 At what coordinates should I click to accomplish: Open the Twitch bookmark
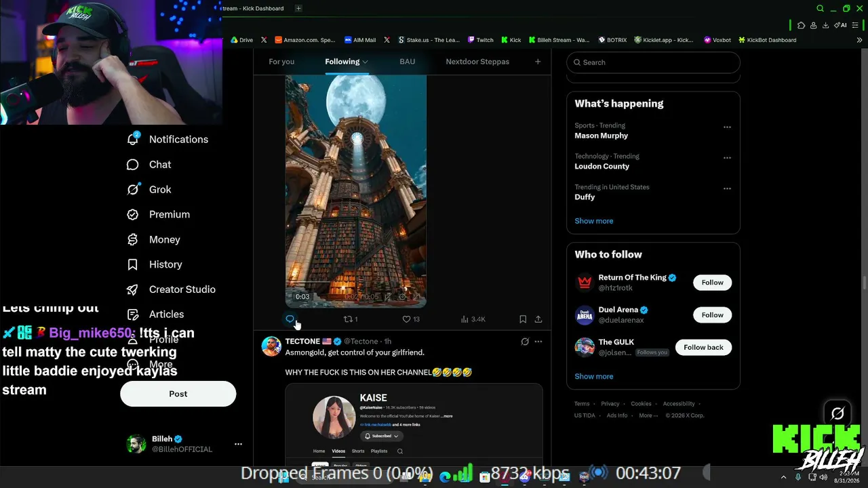[481, 40]
